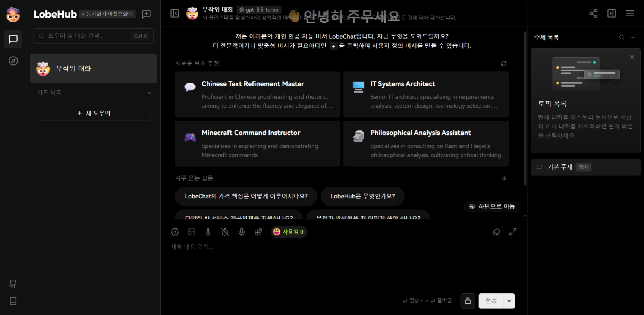Open the plugins blocks icon
The image size is (644, 315).
tap(258, 232)
